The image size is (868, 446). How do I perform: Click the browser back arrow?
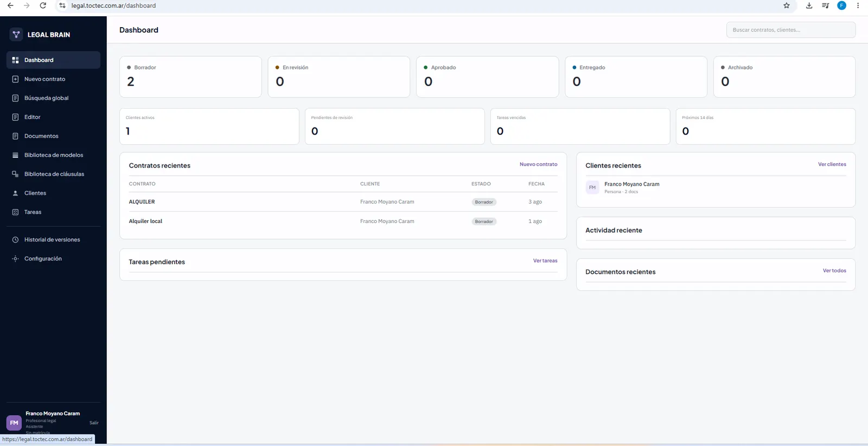[x=10, y=5]
